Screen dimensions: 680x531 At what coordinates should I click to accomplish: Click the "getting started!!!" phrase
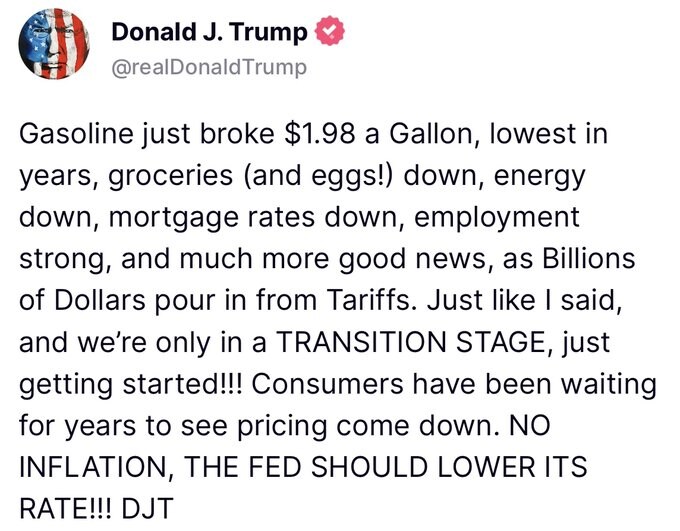tap(132, 385)
